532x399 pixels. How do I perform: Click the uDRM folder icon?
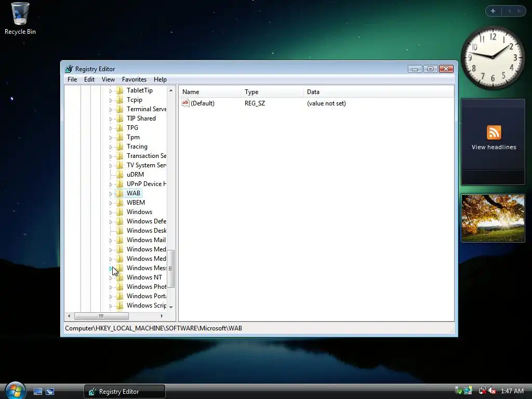(x=120, y=175)
